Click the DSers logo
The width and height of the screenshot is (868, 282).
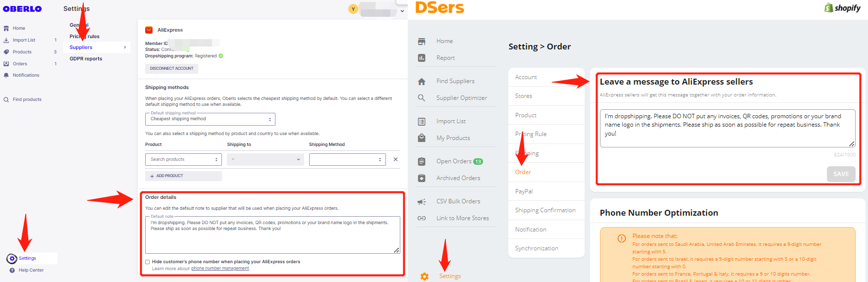pyautogui.click(x=439, y=7)
